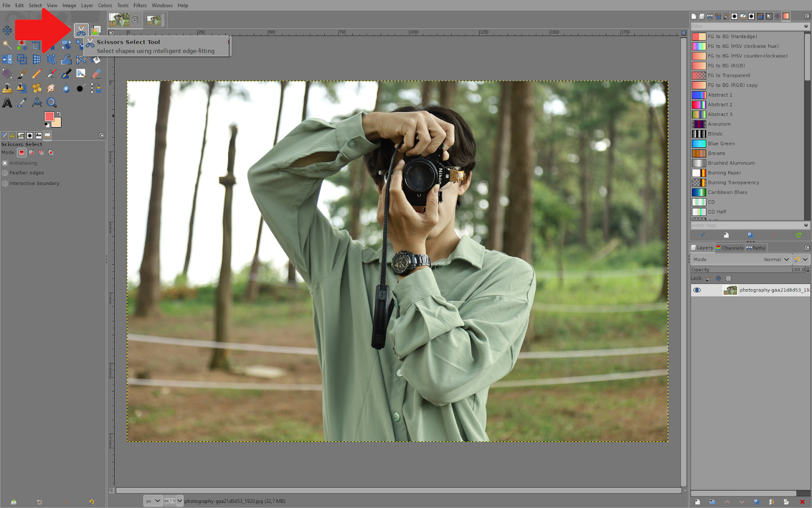This screenshot has width=812, height=508.
Task: Select the Color Picker tool
Action: pos(22,103)
